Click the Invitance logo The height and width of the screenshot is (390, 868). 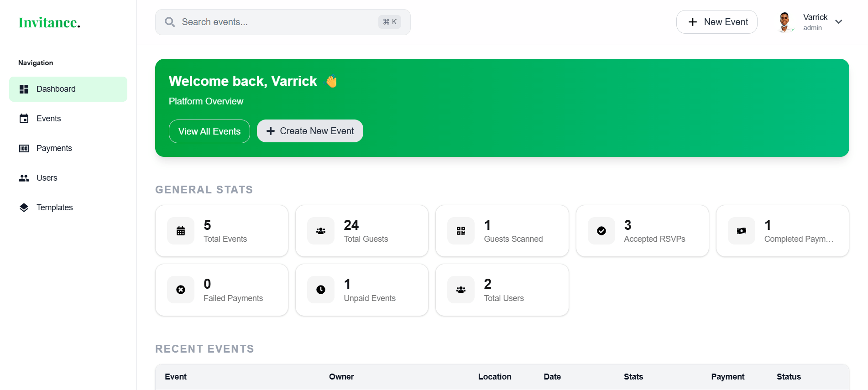pyautogui.click(x=49, y=22)
